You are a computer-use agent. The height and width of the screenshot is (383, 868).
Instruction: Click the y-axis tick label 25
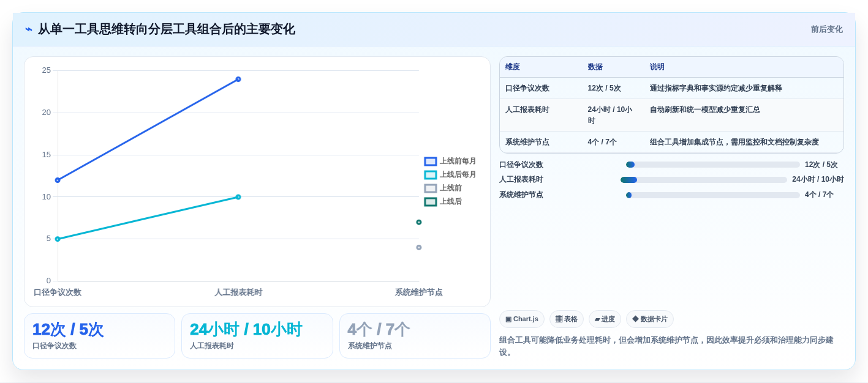tap(47, 70)
